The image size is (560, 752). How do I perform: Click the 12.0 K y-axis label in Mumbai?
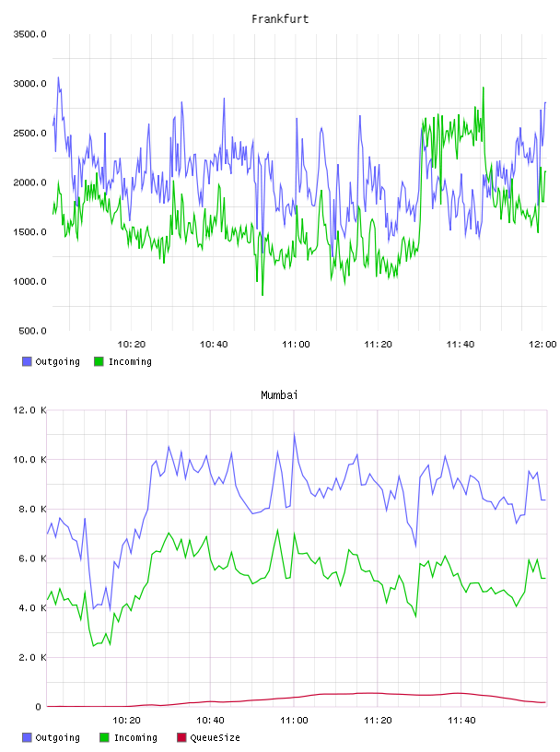pyautogui.click(x=29, y=410)
